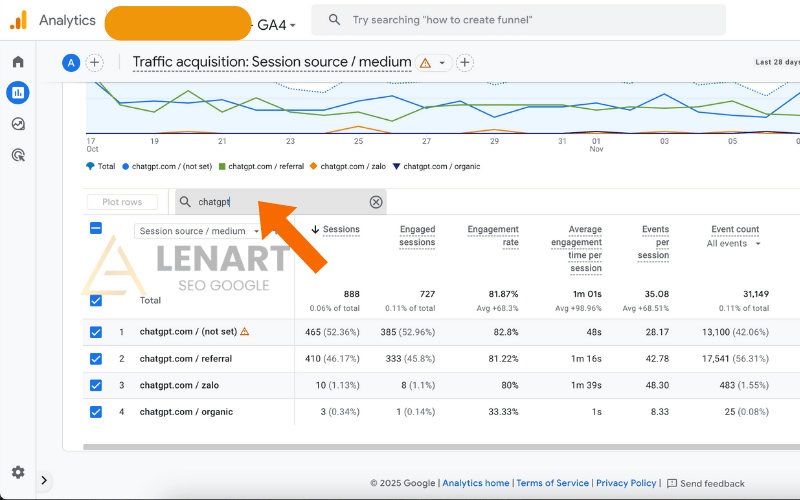Open the Reports icon in sidebar
Viewport: 800px width, 500px height.
tap(17, 93)
